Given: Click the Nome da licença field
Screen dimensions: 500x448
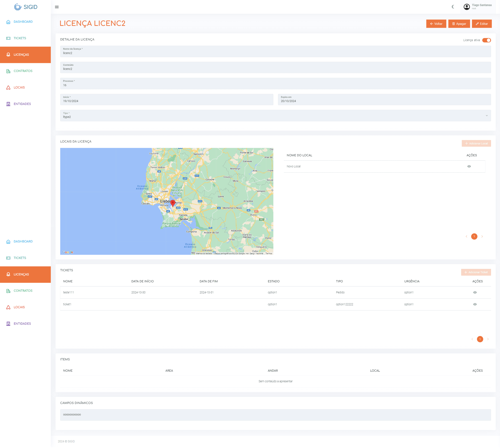Looking at the screenshot, I should 275,52.
